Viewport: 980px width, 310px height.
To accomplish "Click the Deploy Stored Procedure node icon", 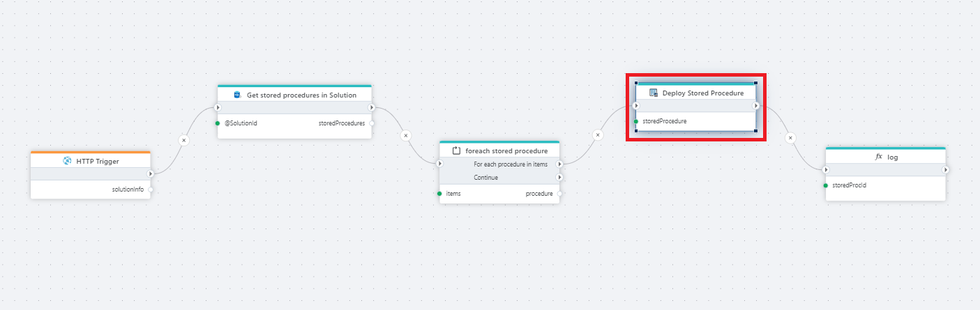I will tap(654, 93).
